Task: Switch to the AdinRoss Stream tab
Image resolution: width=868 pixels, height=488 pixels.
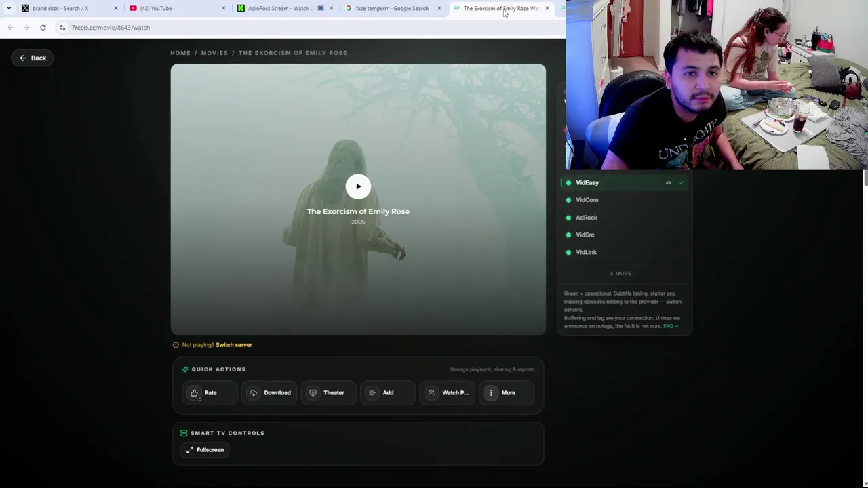Action: [284, 8]
